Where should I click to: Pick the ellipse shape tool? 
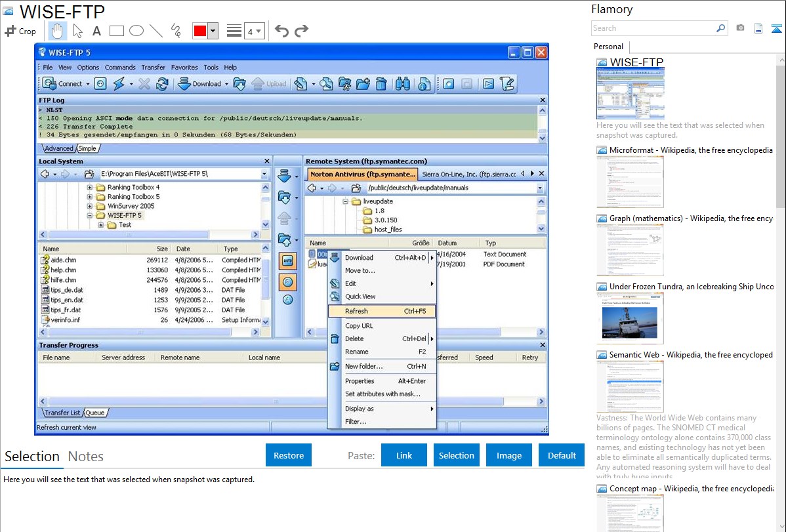[x=136, y=31]
